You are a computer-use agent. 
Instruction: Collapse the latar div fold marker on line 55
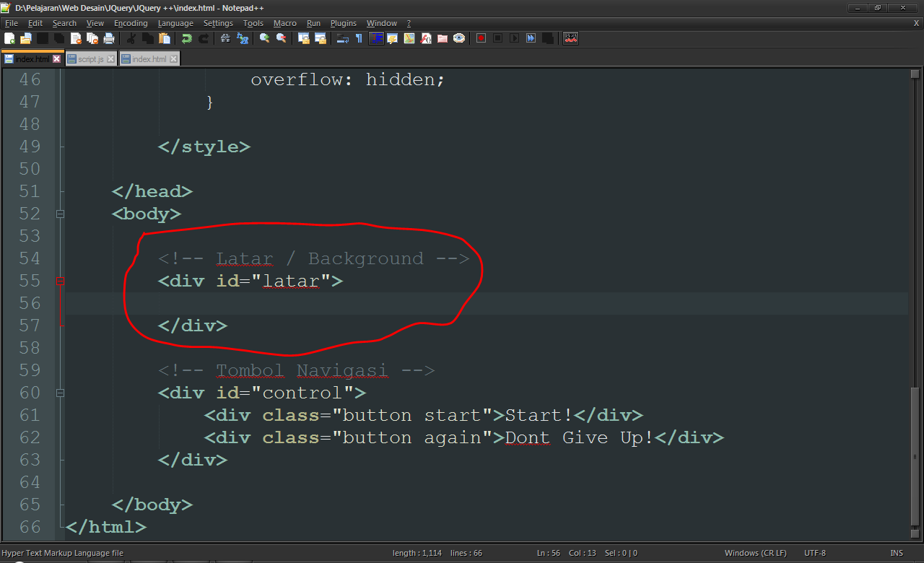coord(60,281)
